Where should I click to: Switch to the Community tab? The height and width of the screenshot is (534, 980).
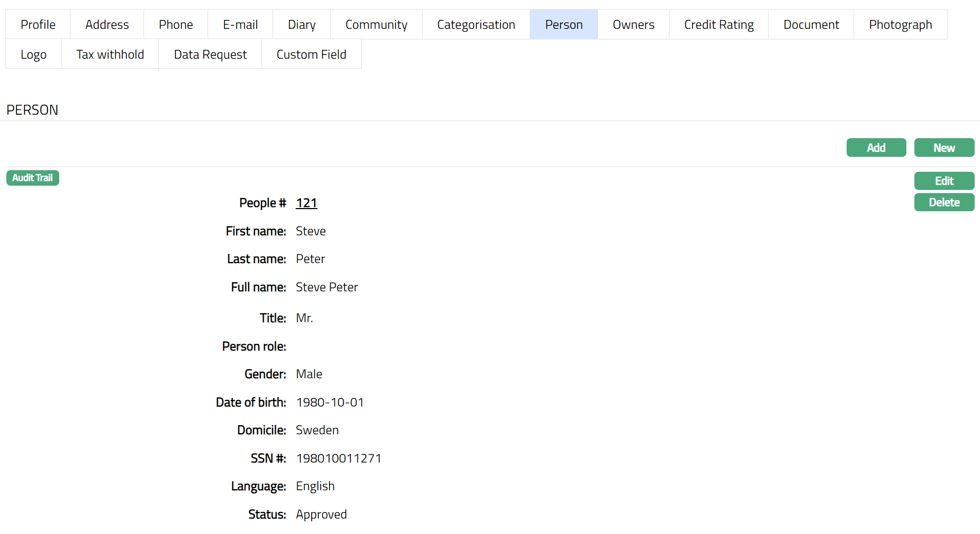[376, 25]
